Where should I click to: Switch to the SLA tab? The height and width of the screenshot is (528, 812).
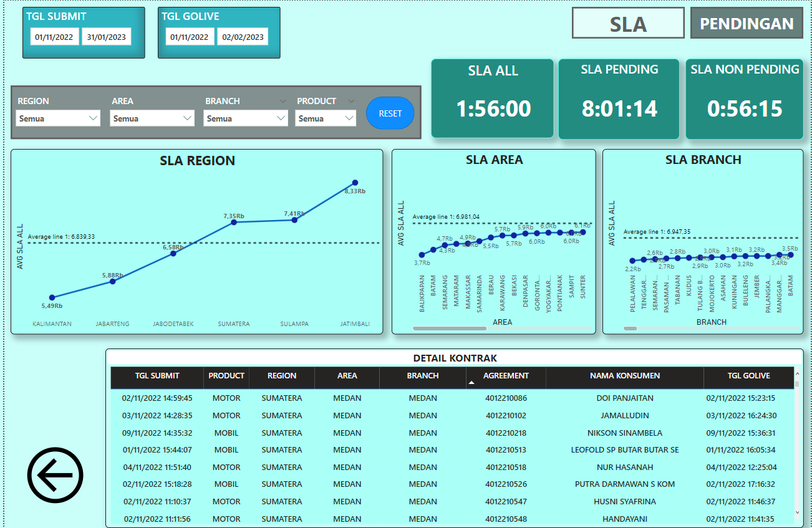pos(628,24)
